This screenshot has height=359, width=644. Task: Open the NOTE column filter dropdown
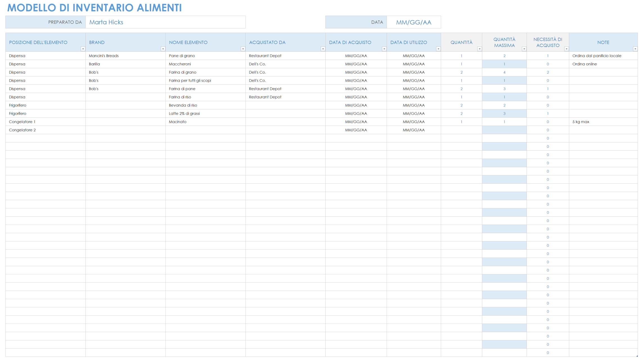pyautogui.click(x=635, y=49)
